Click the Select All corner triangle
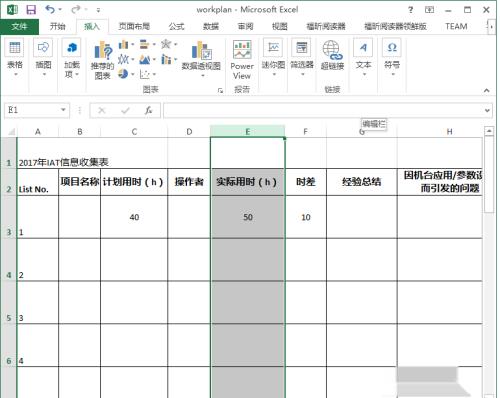The width and height of the screenshot is (500, 398). click(x=11, y=132)
